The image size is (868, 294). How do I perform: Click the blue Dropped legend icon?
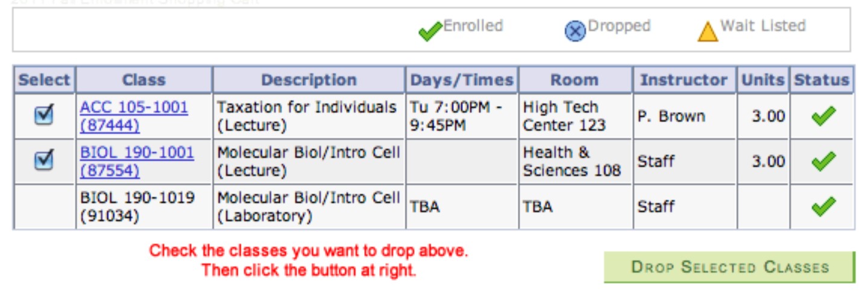(575, 31)
